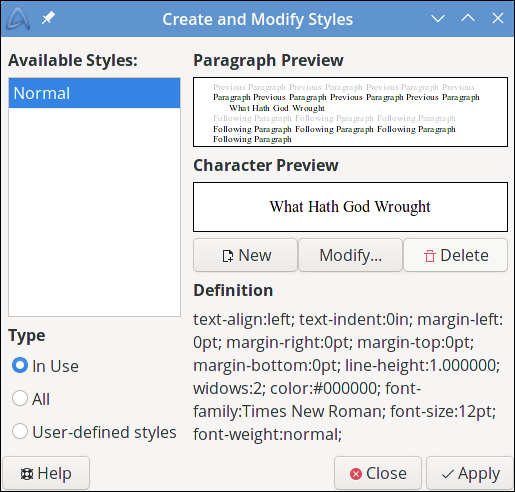Viewport: 515px width, 492px height.
Task: Click the Apply button label
Action: pos(479,474)
